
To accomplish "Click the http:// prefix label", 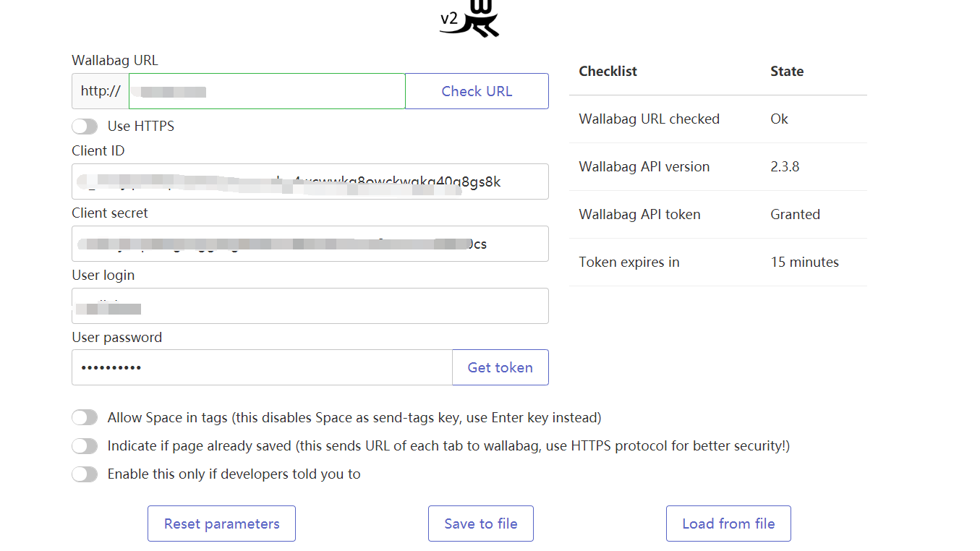I will 101,91.
